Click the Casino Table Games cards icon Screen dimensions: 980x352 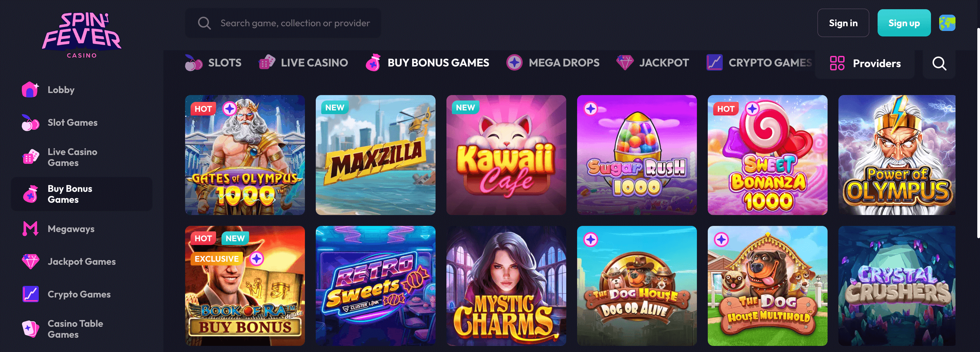(x=30, y=328)
